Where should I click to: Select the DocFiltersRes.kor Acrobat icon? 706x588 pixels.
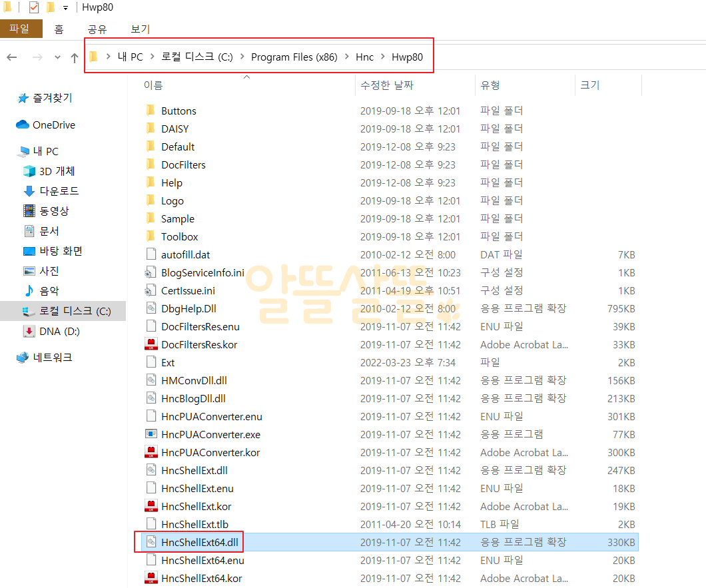click(x=151, y=344)
